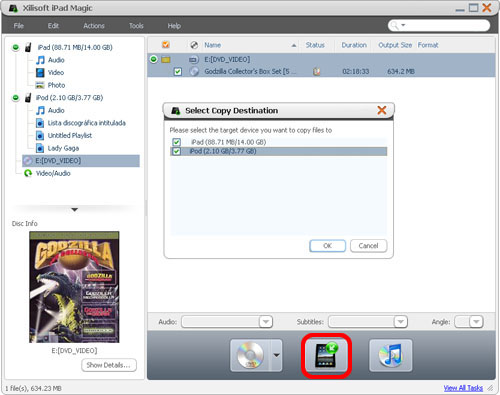
Task: Open the File menu
Action: click(x=19, y=26)
